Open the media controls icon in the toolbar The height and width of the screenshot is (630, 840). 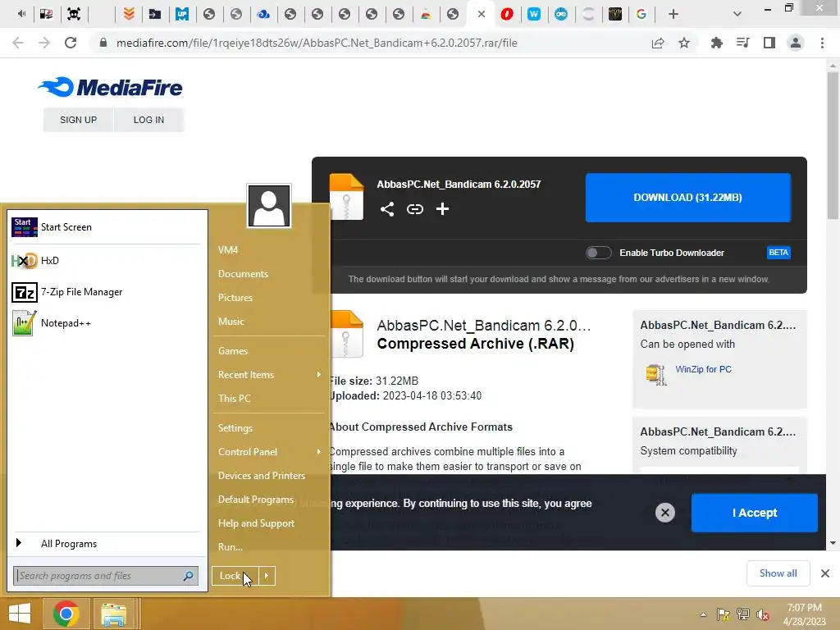(742, 43)
